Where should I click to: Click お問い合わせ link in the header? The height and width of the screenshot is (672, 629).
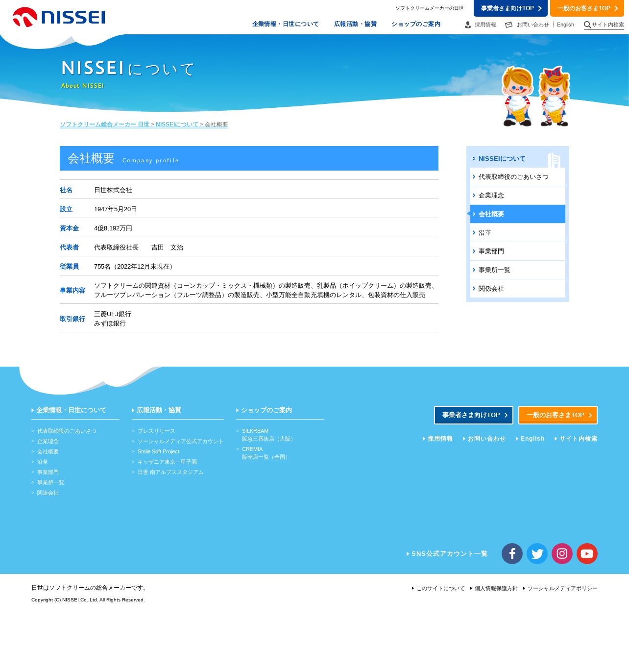click(532, 25)
